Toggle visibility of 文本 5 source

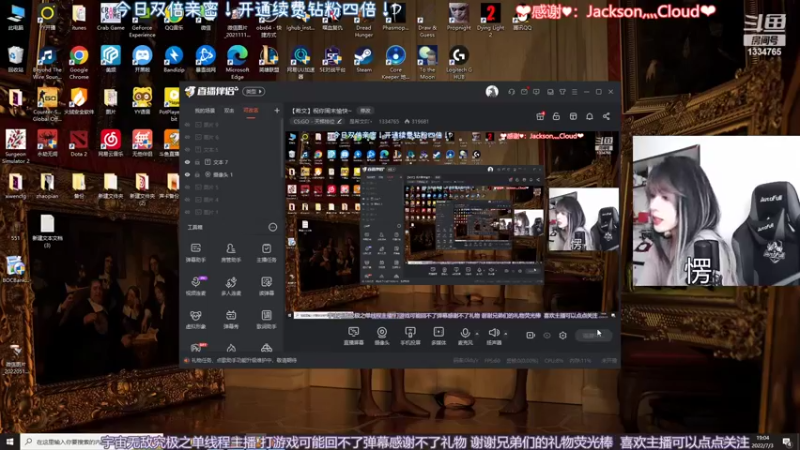187,149
